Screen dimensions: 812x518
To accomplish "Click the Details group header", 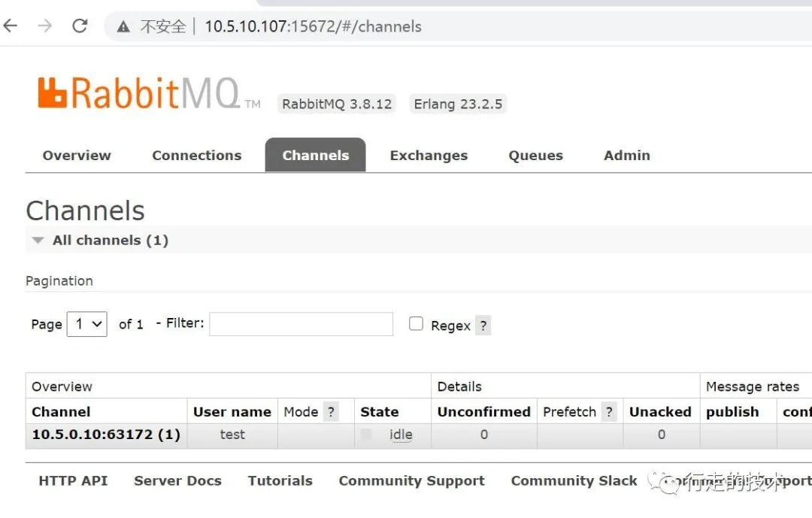I will click(459, 386).
